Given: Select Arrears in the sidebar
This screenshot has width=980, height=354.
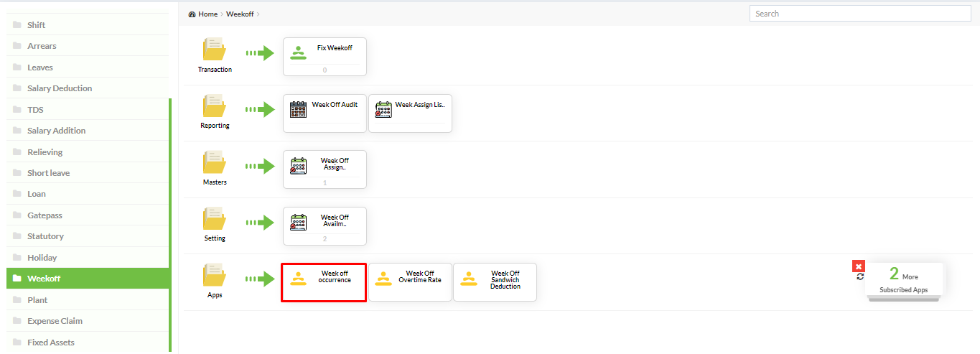Looking at the screenshot, I should point(88,46).
